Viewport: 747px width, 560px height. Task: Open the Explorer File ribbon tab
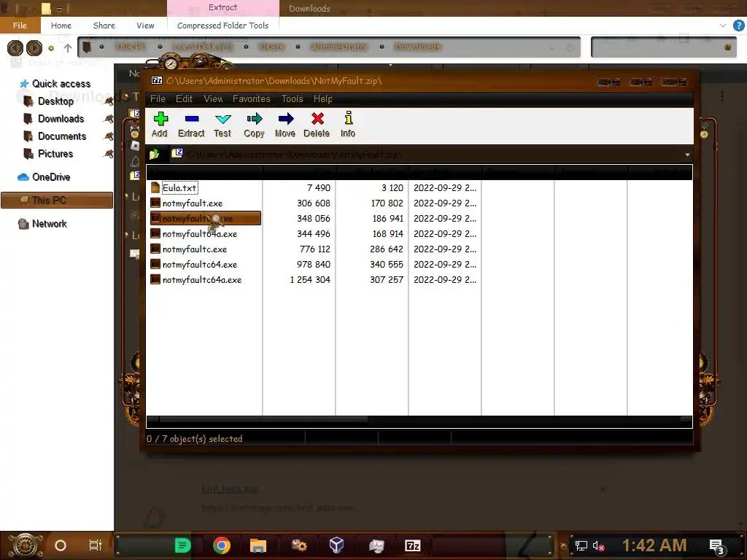point(20,26)
